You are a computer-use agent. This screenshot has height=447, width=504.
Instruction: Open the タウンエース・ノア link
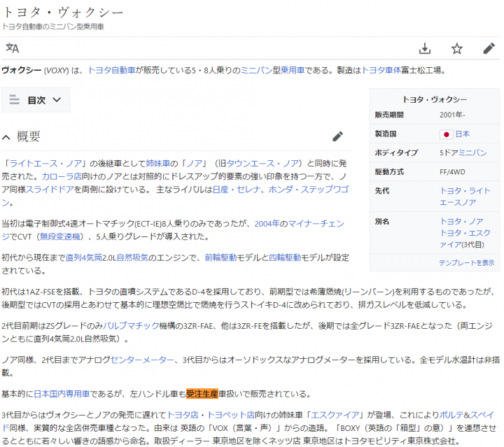[262, 164]
